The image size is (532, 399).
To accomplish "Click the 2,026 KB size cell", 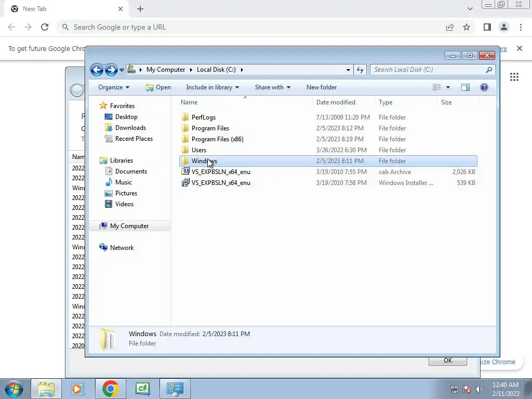I will pos(464,171).
